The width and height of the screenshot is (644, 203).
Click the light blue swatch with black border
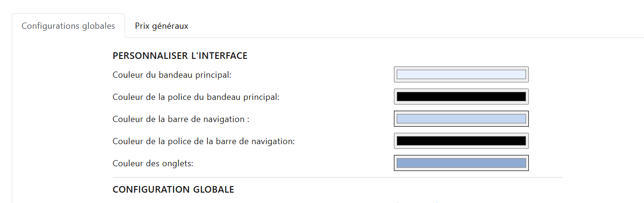click(x=461, y=119)
